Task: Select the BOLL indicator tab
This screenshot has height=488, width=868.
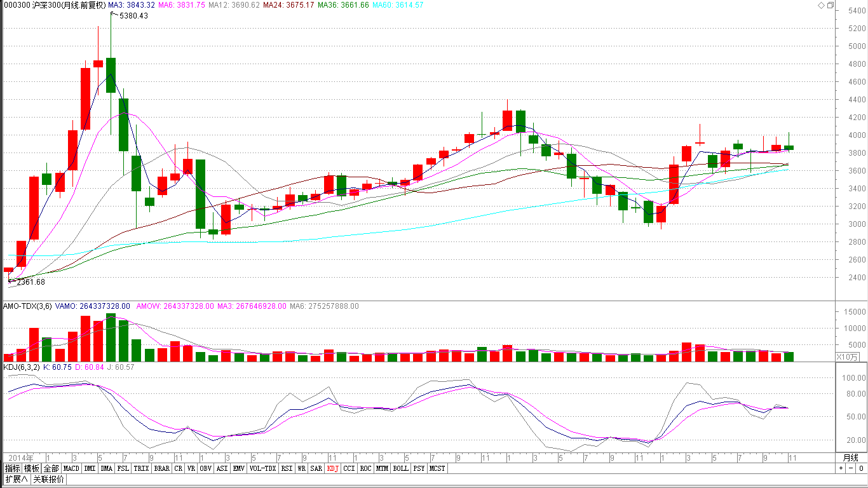Action: coord(400,468)
